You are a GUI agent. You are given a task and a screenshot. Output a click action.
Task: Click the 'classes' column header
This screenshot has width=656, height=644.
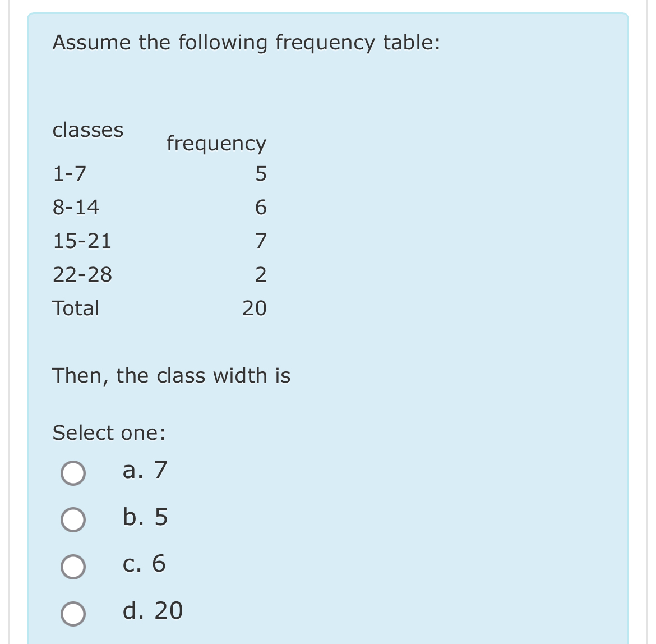(88, 131)
